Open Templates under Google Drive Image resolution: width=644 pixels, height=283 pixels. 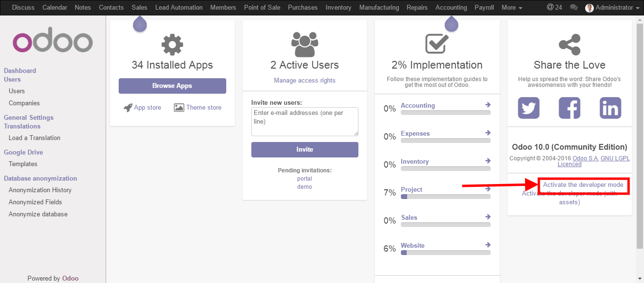23,164
